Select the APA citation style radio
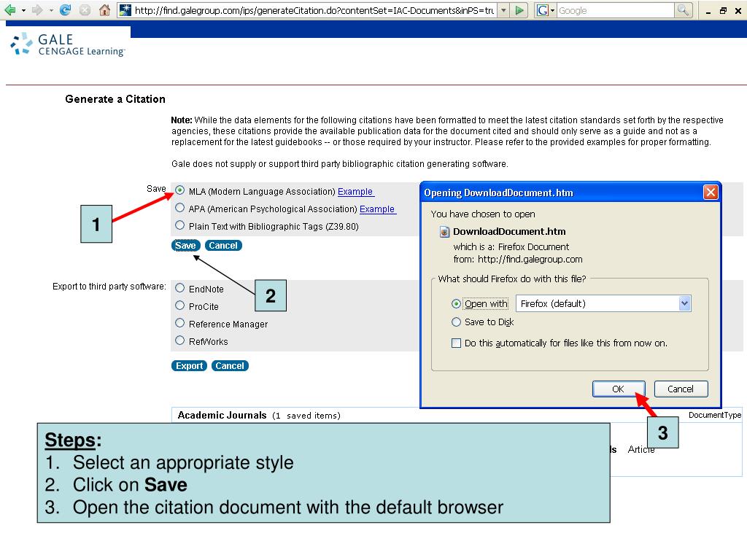 [179, 208]
